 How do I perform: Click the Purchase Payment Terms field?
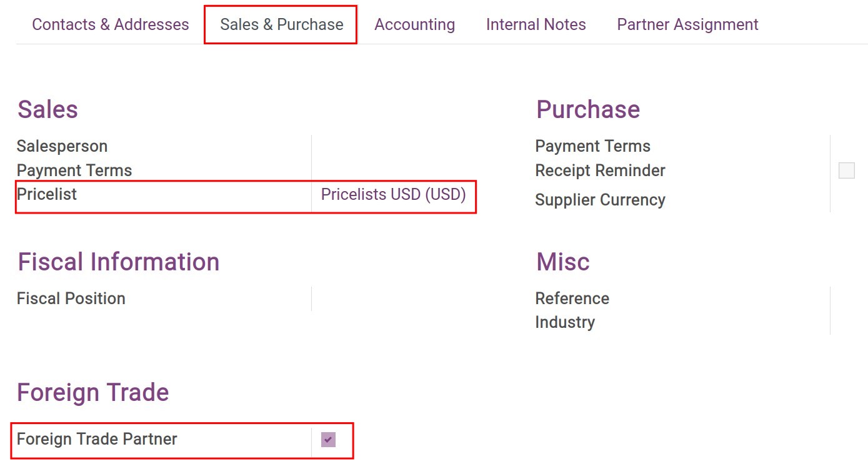coord(719,146)
